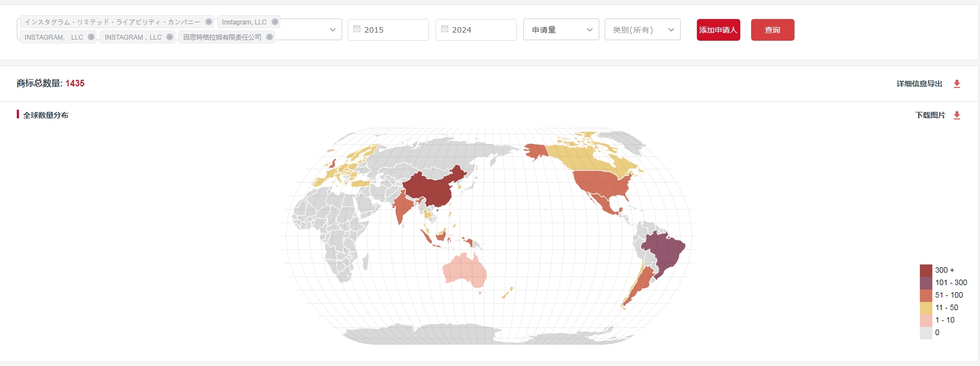Image resolution: width=980 pixels, height=366 pixels.
Task: Open the 申请量 dropdown
Action: coord(561,30)
